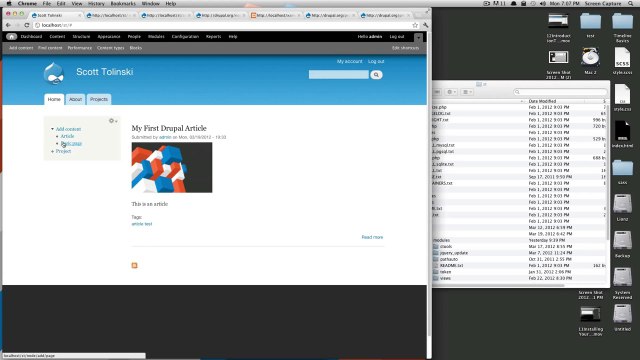Click the orange RSS feed icon

134,266
